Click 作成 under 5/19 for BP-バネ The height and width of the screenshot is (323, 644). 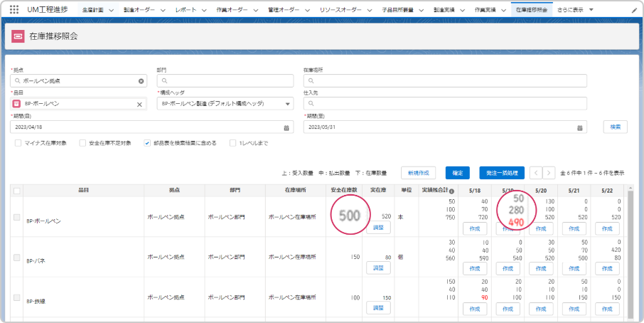(508, 269)
